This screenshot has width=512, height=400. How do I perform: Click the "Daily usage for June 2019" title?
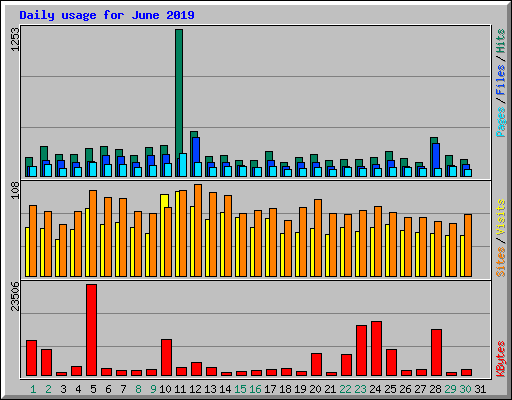coord(107,15)
